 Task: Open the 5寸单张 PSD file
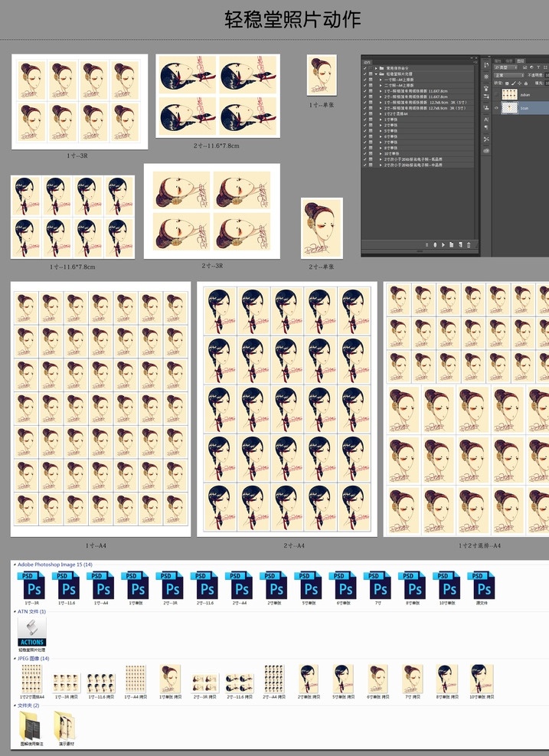(x=309, y=585)
